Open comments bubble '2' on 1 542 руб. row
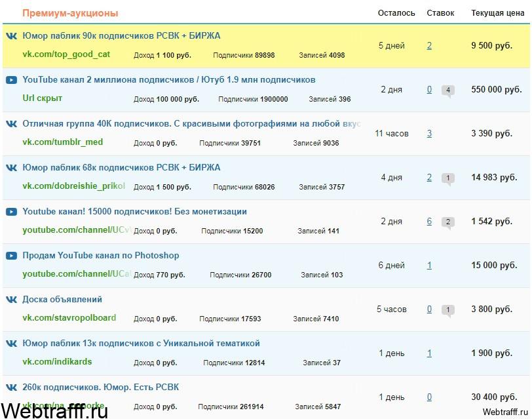Image resolution: width=532 pixels, height=419 pixels. click(x=448, y=222)
